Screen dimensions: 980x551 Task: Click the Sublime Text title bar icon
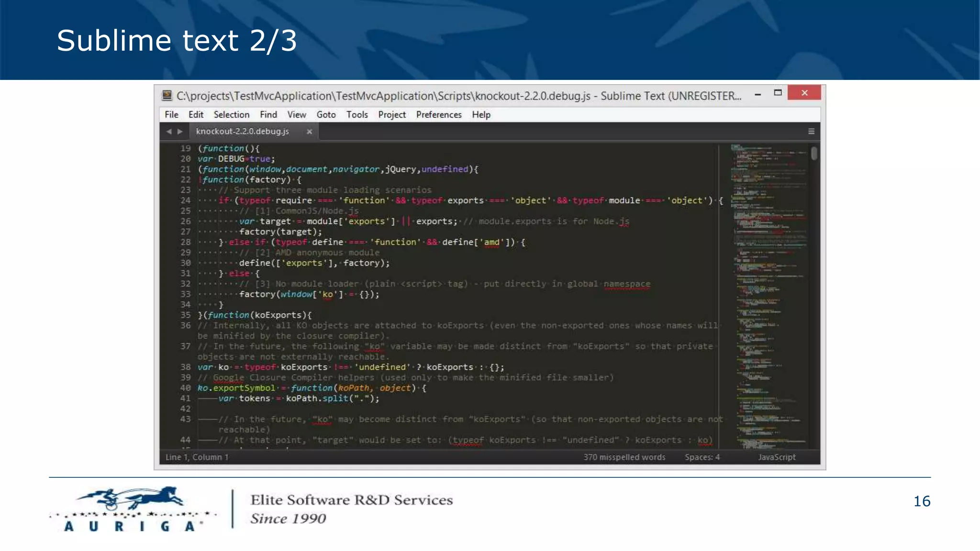click(x=167, y=95)
